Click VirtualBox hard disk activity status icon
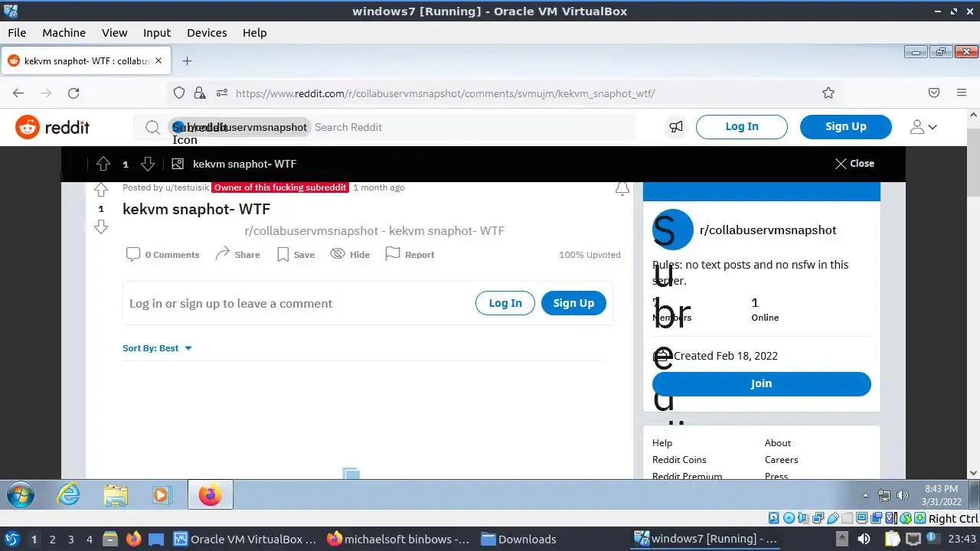The image size is (980, 551). 773,519
